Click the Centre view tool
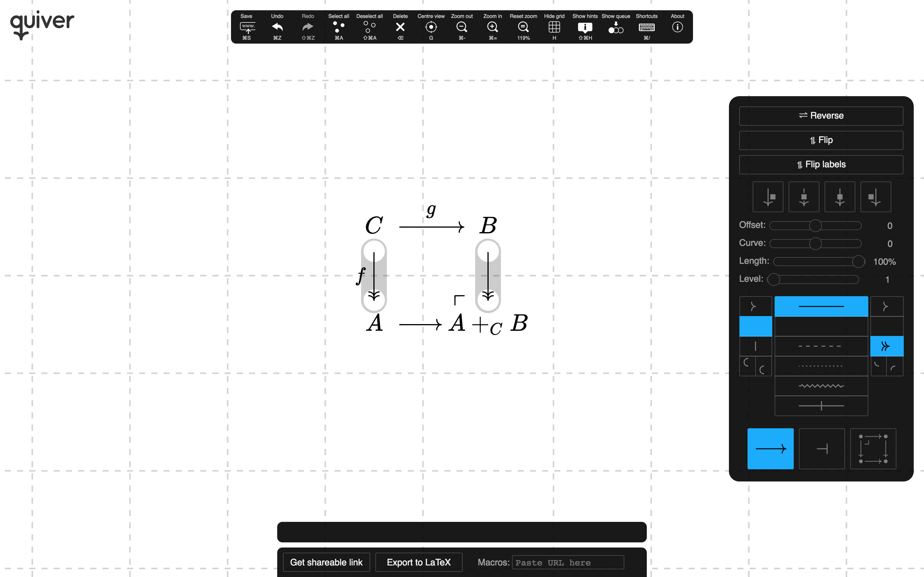The image size is (924, 577). (x=431, y=27)
